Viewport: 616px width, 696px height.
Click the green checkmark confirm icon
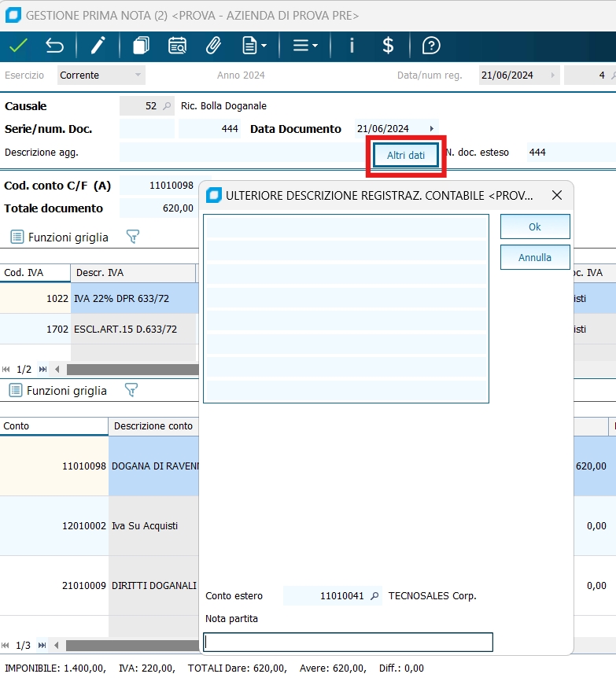pyautogui.click(x=18, y=46)
